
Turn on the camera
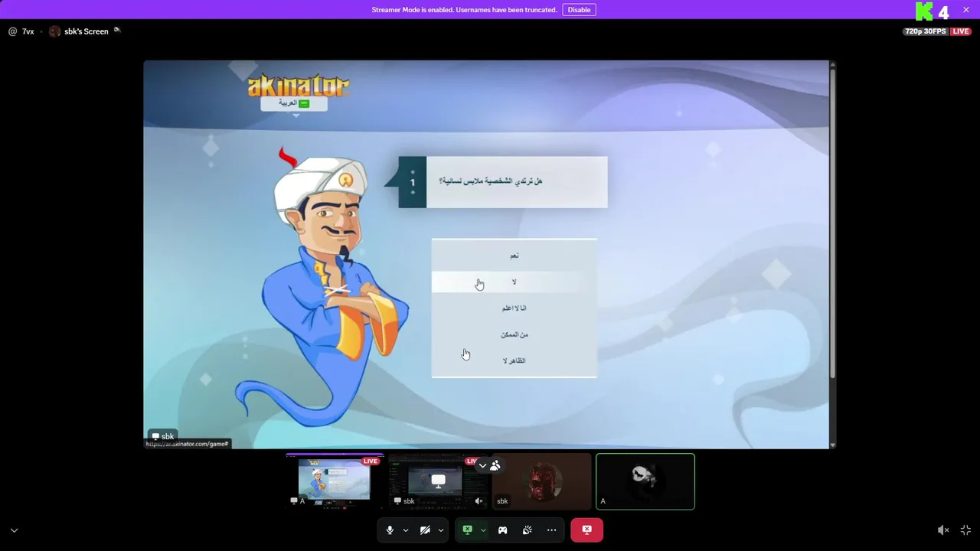425,530
